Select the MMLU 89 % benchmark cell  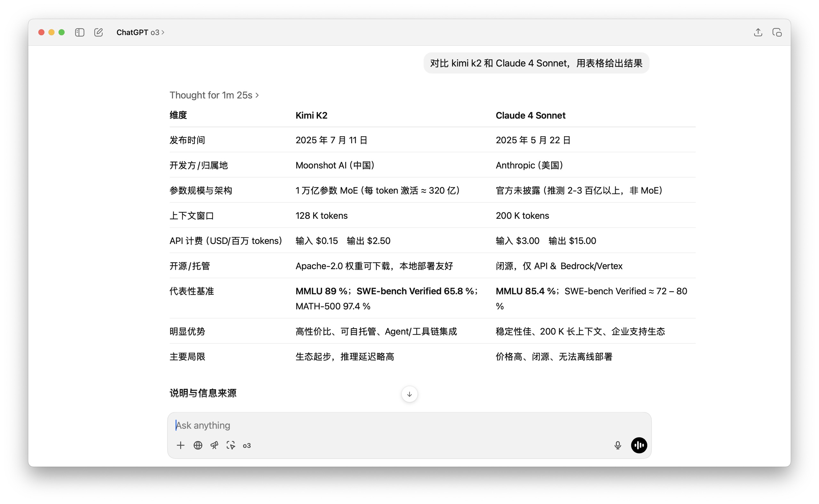click(x=387, y=298)
